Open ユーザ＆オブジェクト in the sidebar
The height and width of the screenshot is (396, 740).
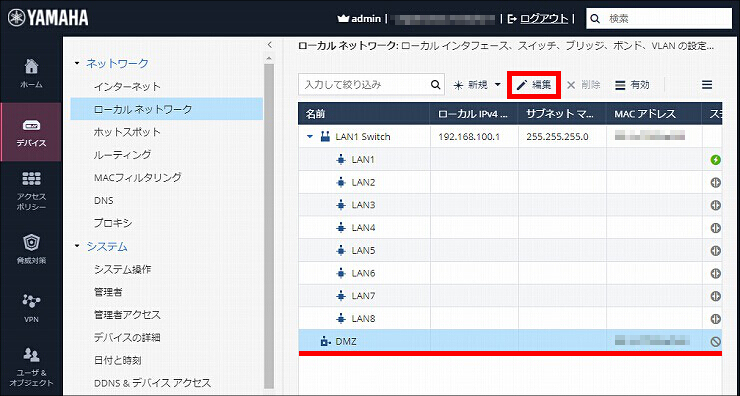coord(31,367)
